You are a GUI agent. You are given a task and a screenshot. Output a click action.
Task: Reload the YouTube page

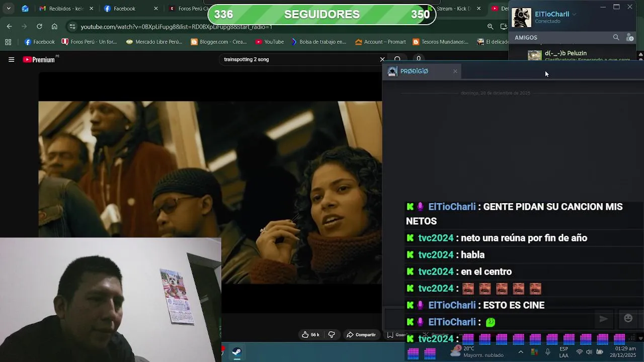point(39,26)
